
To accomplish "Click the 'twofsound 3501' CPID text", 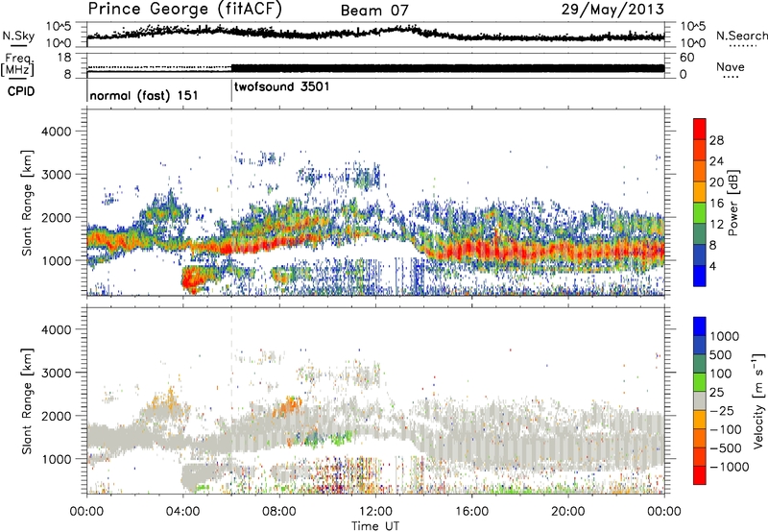I will [x=281, y=86].
